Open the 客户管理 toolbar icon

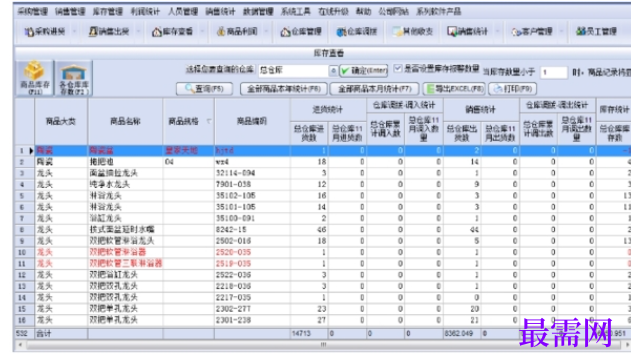(532, 31)
